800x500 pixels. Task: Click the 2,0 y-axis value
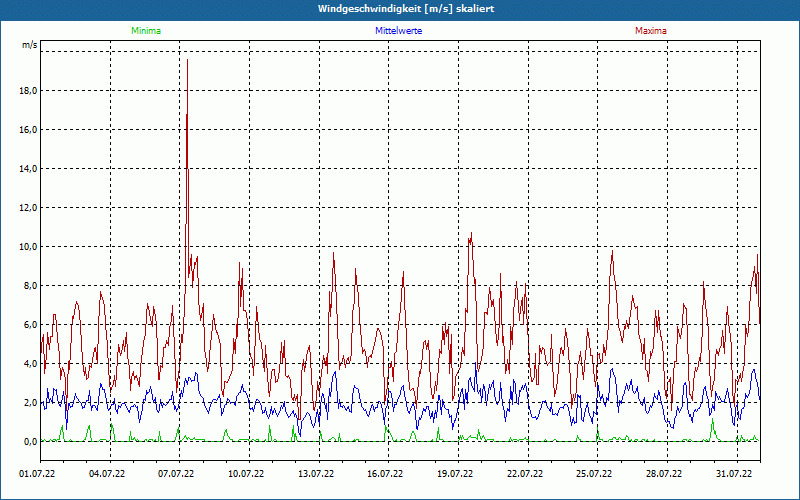[x=31, y=403]
